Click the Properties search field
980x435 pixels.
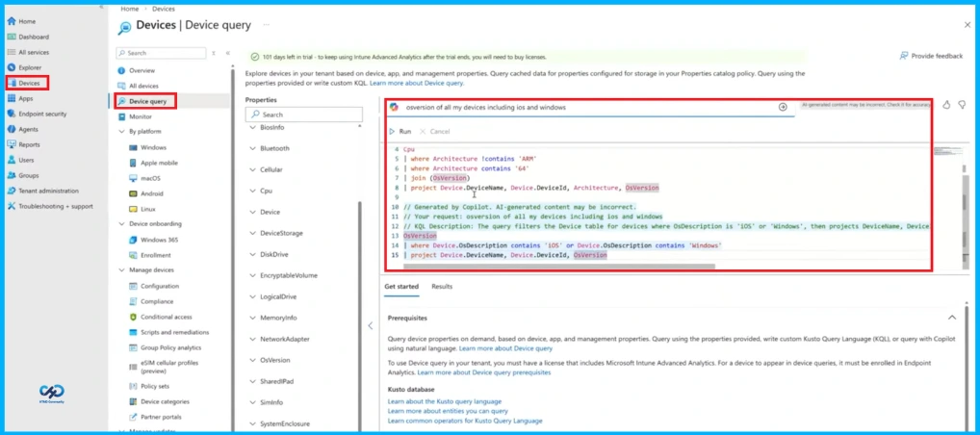click(x=304, y=115)
